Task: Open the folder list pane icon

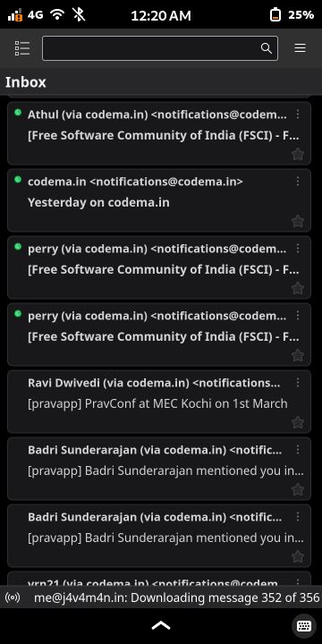Action: pyautogui.click(x=22, y=48)
